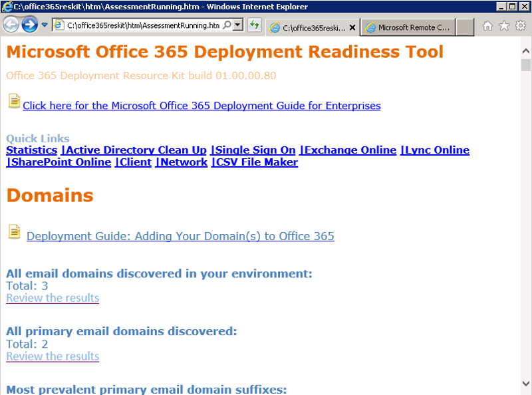Click the browser Forward arrow button

(29, 25)
